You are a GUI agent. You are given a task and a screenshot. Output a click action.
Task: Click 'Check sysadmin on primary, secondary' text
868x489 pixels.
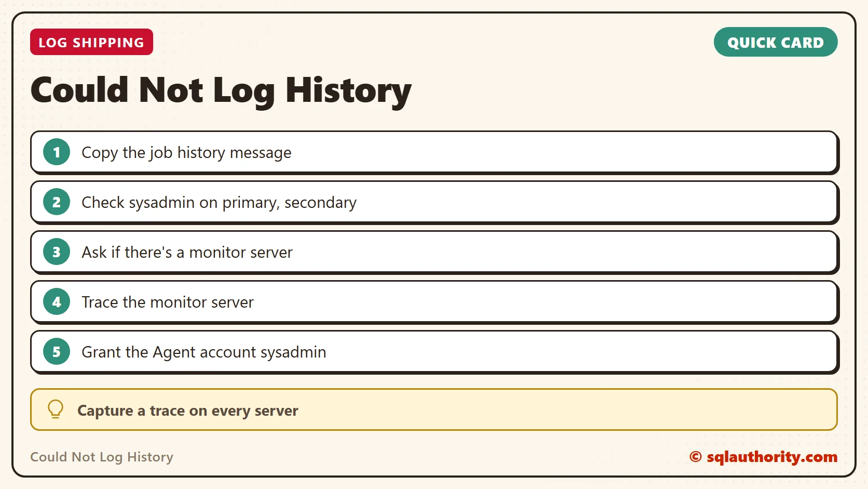pyautogui.click(x=219, y=203)
